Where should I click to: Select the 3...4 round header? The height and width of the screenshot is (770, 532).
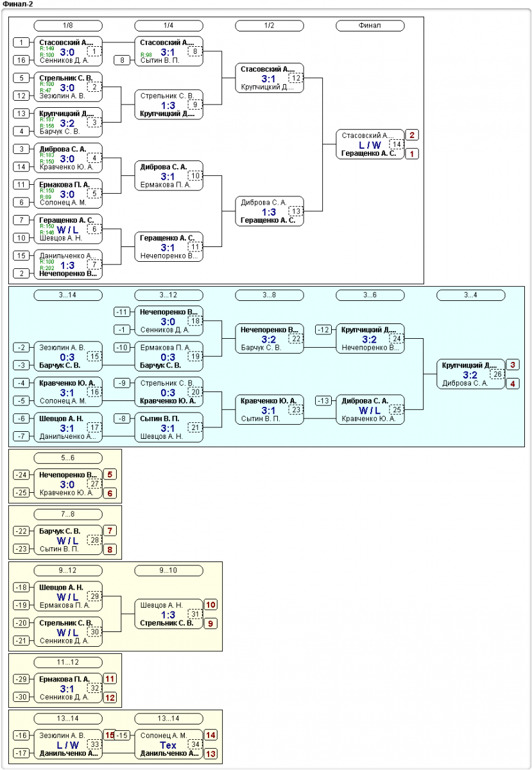[471, 295]
